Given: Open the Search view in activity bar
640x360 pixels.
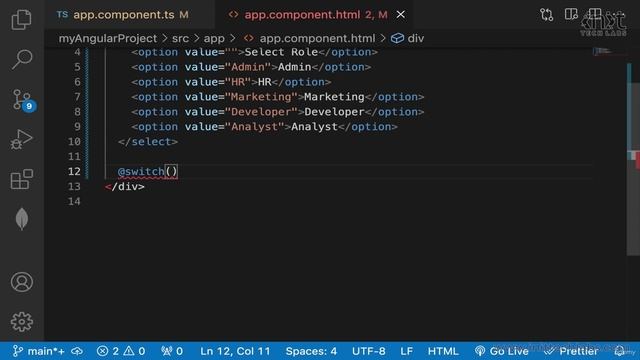Looking at the screenshot, I should pos(22,60).
